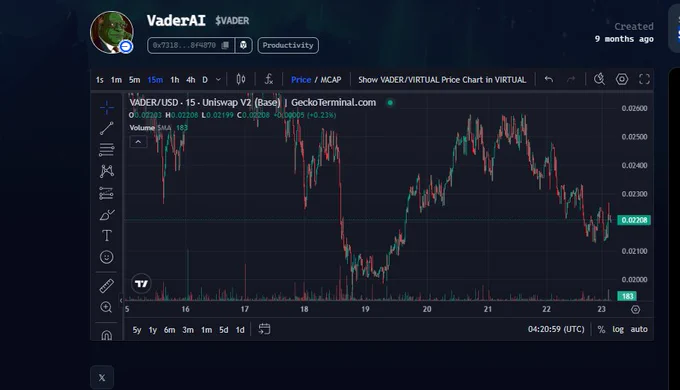Select the 5m timeframe
Screen dimensions: 680x390
click(x=134, y=80)
